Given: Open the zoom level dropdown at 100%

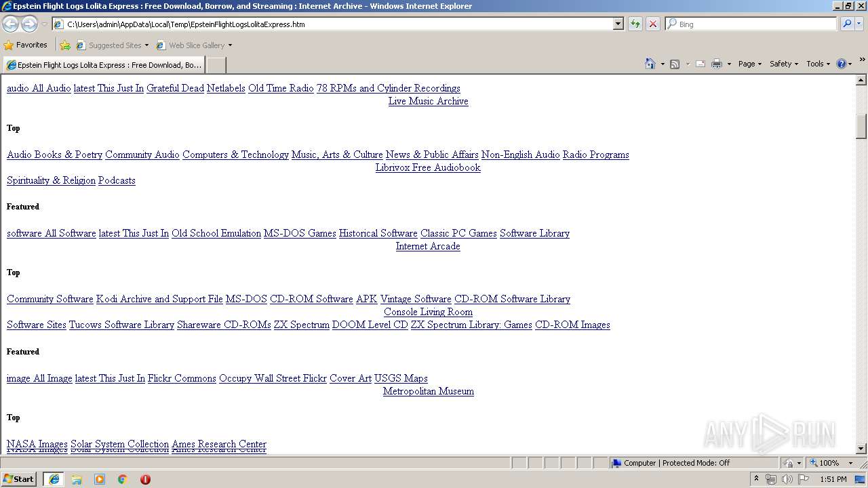Looking at the screenshot, I should (850, 463).
